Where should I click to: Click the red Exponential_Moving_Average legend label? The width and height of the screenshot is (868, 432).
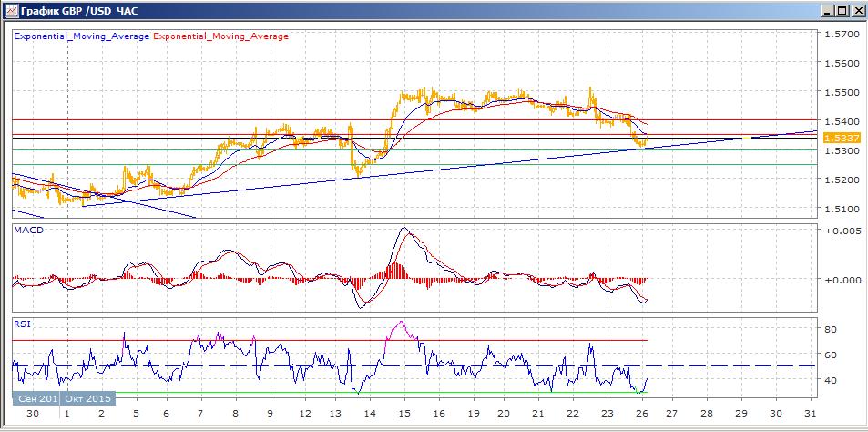(x=220, y=36)
